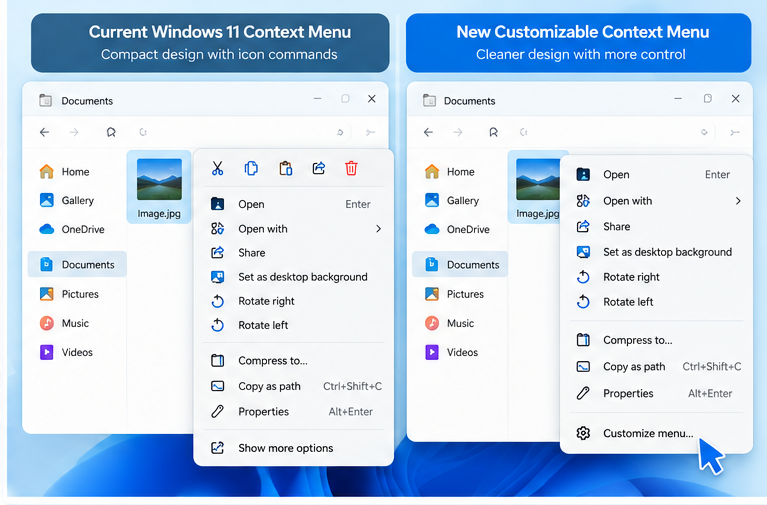Open Music in the right window sidebar
Image resolution: width=767 pixels, height=505 pixels.
point(460,323)
